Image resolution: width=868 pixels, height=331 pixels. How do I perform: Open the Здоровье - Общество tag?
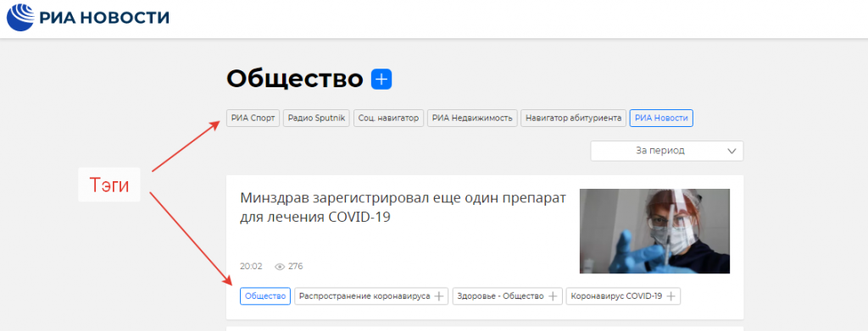[x=500, y=296]
